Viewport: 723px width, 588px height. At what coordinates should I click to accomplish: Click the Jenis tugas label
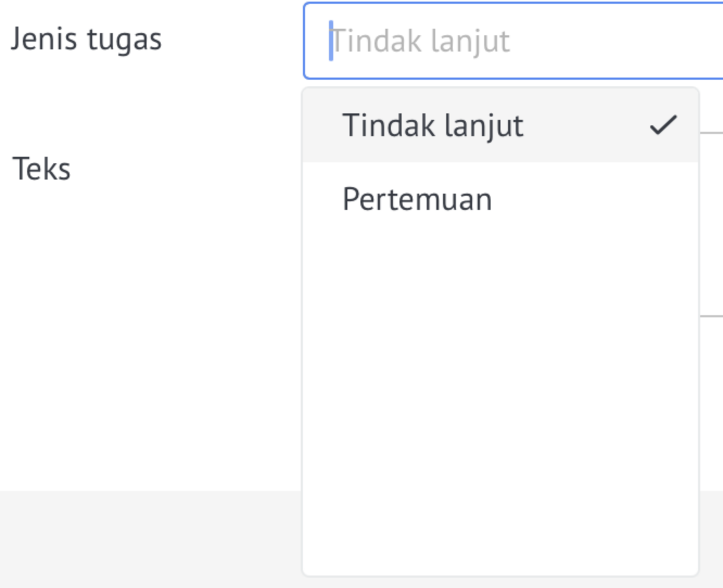click(x=86, y=40)
